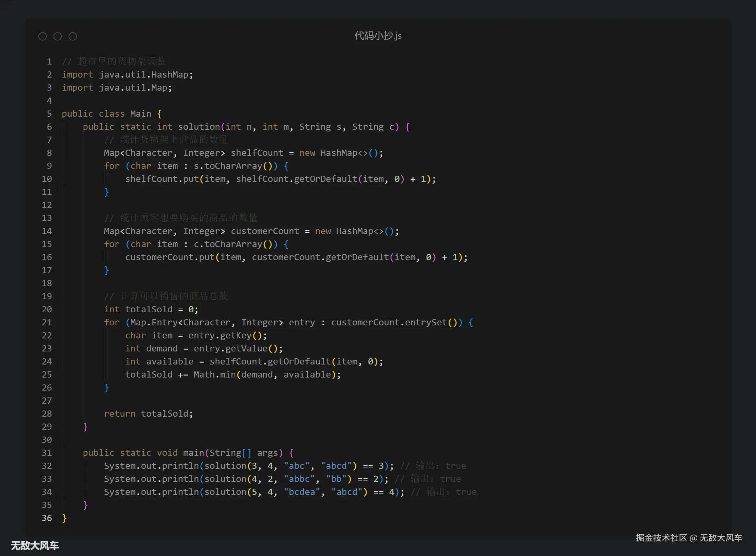Click the solution method name on line 6
Viewport: 756px width, 556px height.
click(199, 127)
